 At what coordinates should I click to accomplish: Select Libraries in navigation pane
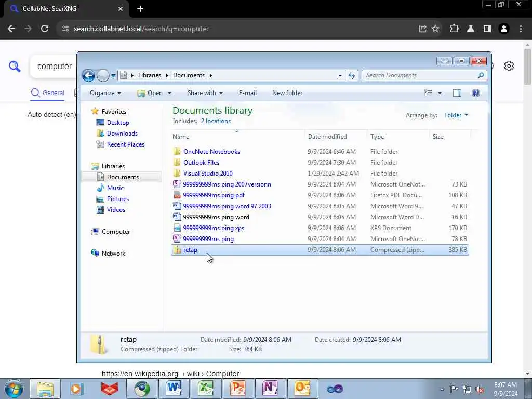[x=113, y=166]
